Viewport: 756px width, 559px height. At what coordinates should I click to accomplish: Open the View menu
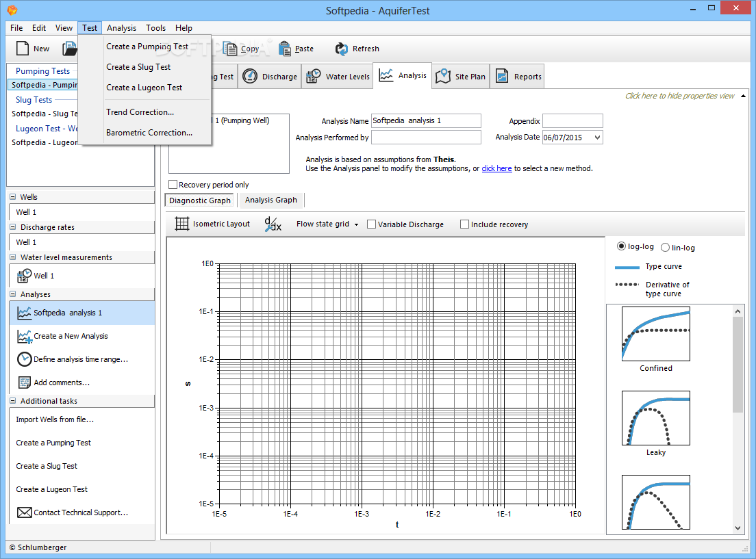pyautogui.click(x=64, y=28)
